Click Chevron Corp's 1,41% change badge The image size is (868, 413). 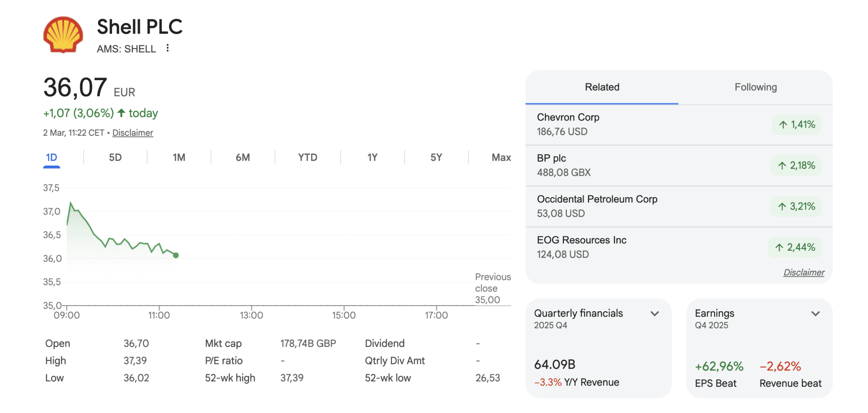tap(796, 125)
